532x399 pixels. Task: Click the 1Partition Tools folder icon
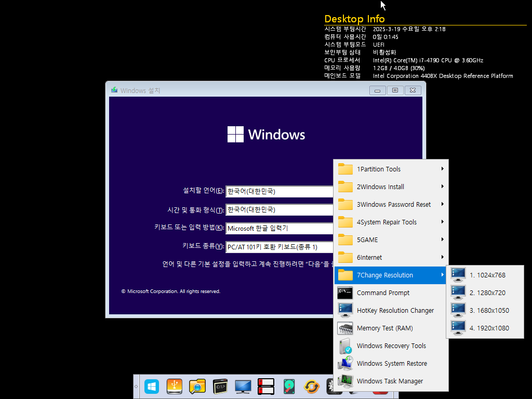click(345, 169)
